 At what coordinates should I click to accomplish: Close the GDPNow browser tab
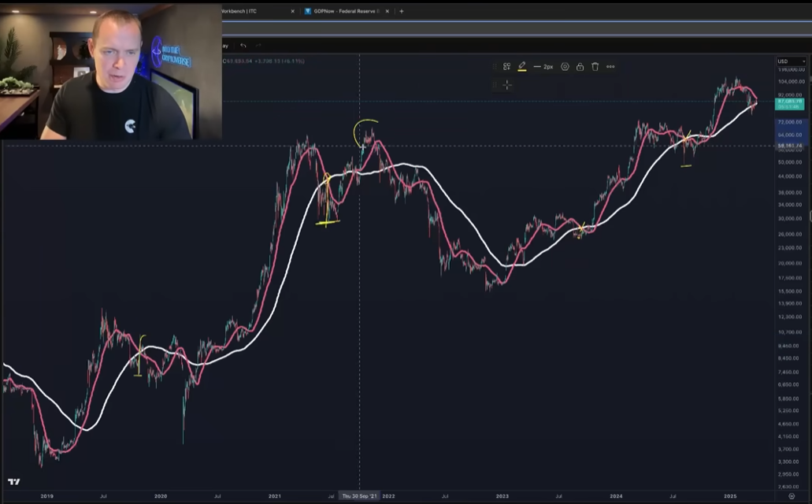tap(387, 11)
